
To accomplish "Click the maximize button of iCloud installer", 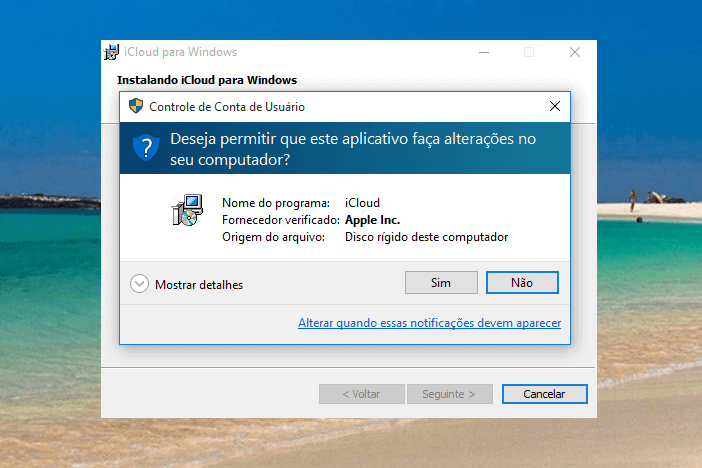I will tap(529, 52).
